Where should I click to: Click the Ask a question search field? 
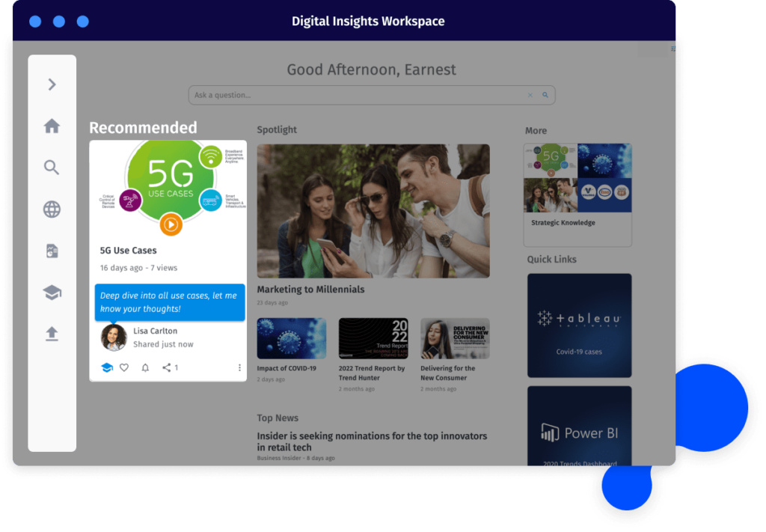click(x=372, y=95)
